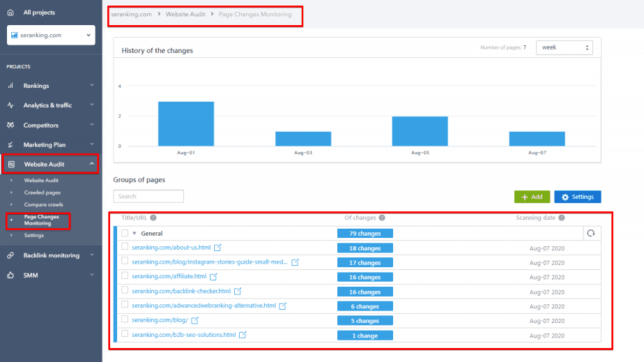Check the seranking.com/blog/ row checkbox
Image resolution: width=644 pixels, height=362 pixels.
point(125,319)
